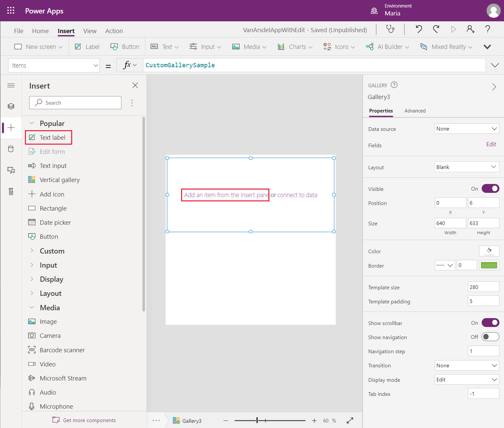Open the user account avatar
The height and width of the screenshot is (428, 504).
493,10
